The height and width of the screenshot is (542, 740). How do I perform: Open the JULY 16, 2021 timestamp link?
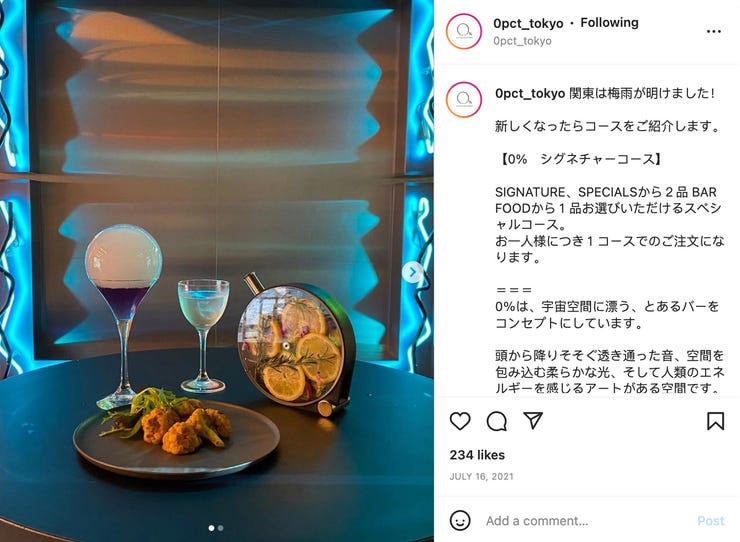(x=481, y=476)
